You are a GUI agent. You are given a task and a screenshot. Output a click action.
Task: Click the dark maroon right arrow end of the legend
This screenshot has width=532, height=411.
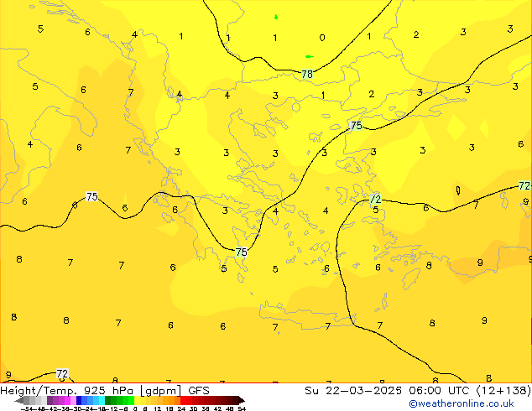click(241, 401)
